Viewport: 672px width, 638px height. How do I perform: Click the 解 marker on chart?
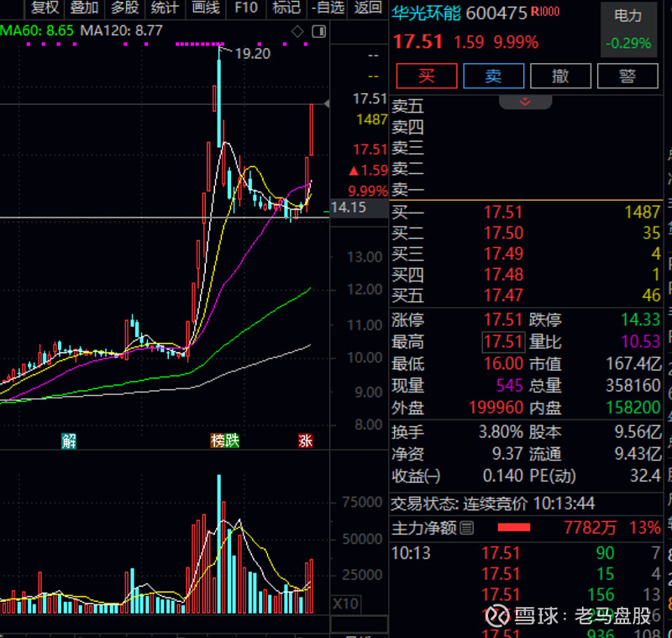coord(69,440)
